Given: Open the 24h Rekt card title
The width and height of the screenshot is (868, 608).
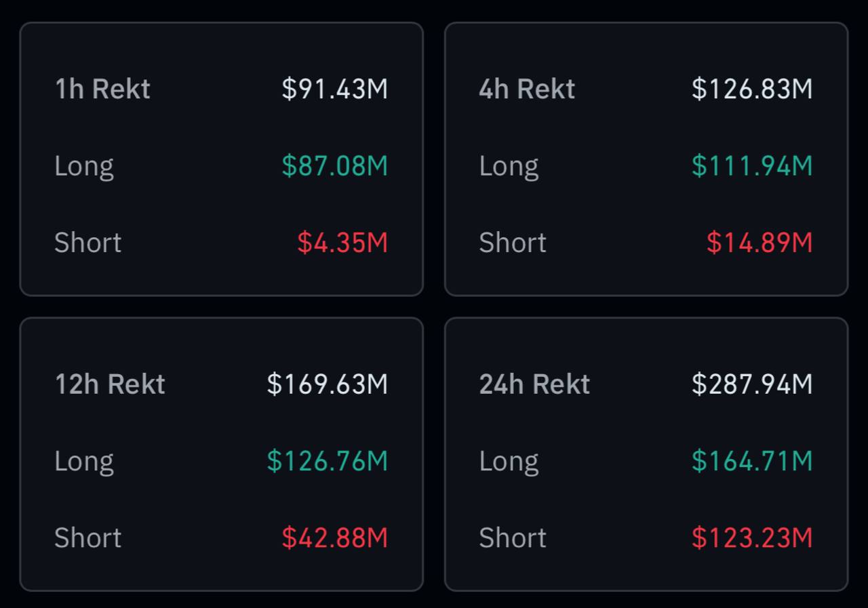Looking at the screenshot, I should pyautogui.click(x=534, y=384).
